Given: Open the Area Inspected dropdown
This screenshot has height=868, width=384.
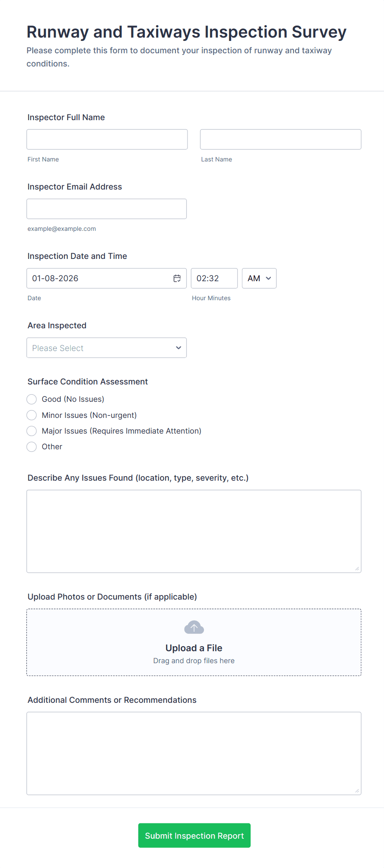Looking at the screenshot, I should pos(107,348).
